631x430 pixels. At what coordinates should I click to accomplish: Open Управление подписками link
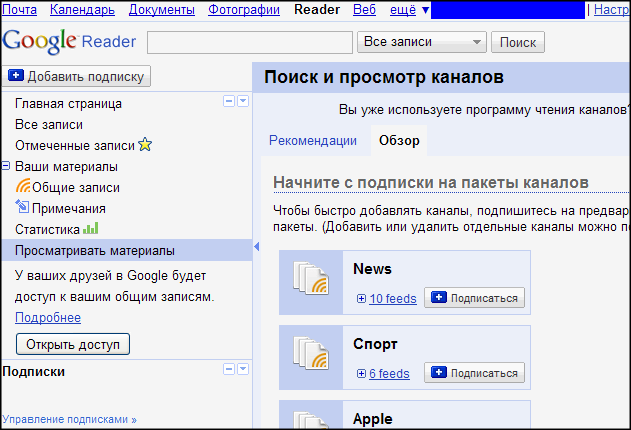(69, 419)
